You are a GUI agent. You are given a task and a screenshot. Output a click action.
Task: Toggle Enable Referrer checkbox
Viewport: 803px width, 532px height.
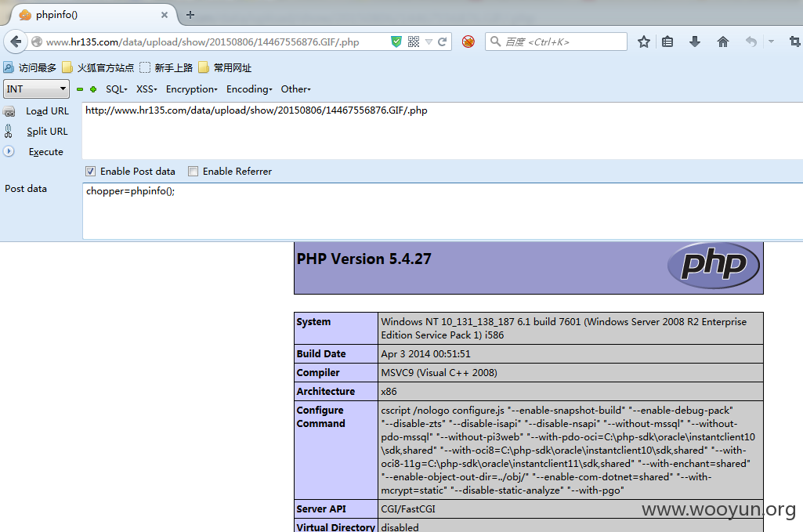193,172
